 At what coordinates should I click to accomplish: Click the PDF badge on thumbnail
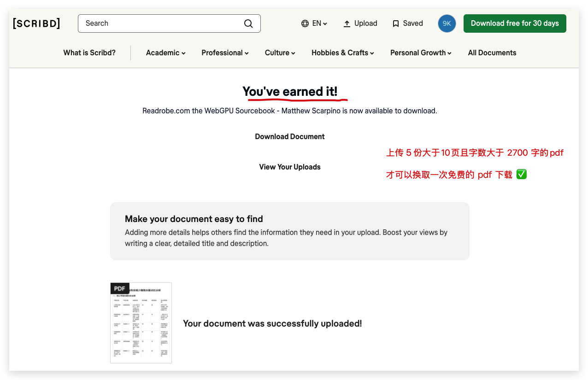(120, 288)
